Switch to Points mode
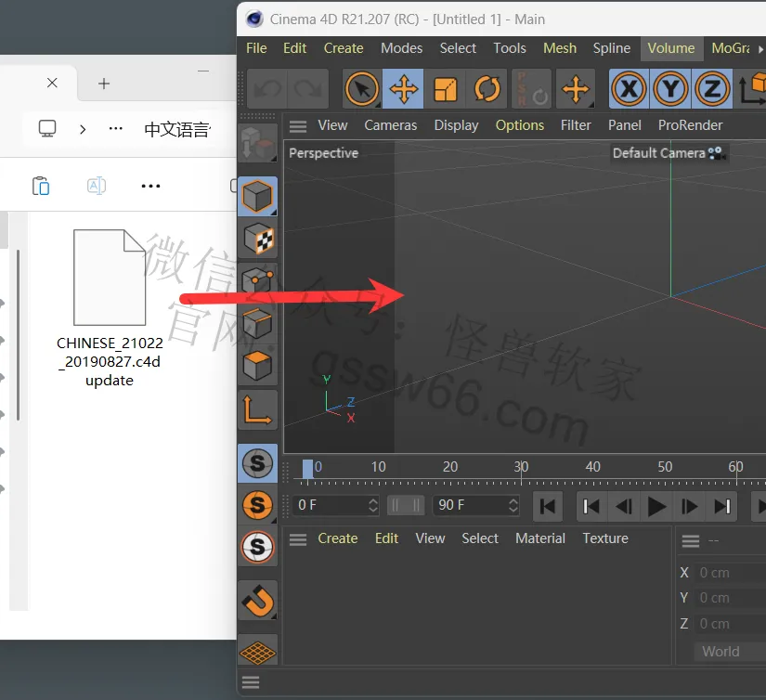This screenshot has width=766, height=700. pos(257,280)
